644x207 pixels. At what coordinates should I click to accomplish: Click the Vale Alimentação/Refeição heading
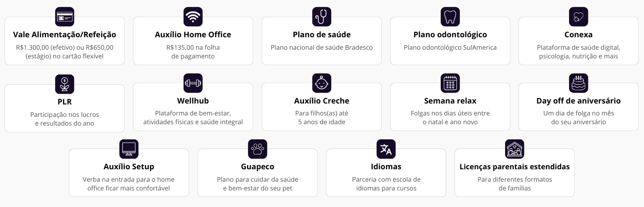click(64, 34)
